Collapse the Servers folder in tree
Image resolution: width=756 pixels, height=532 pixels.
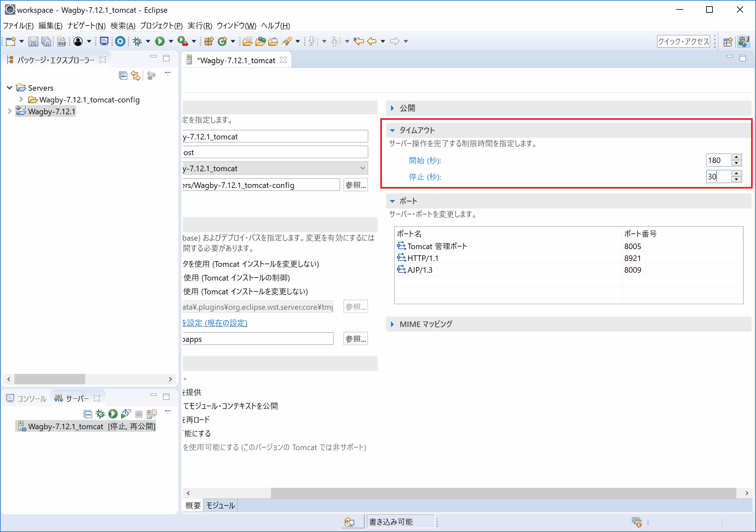click(9, 88)
